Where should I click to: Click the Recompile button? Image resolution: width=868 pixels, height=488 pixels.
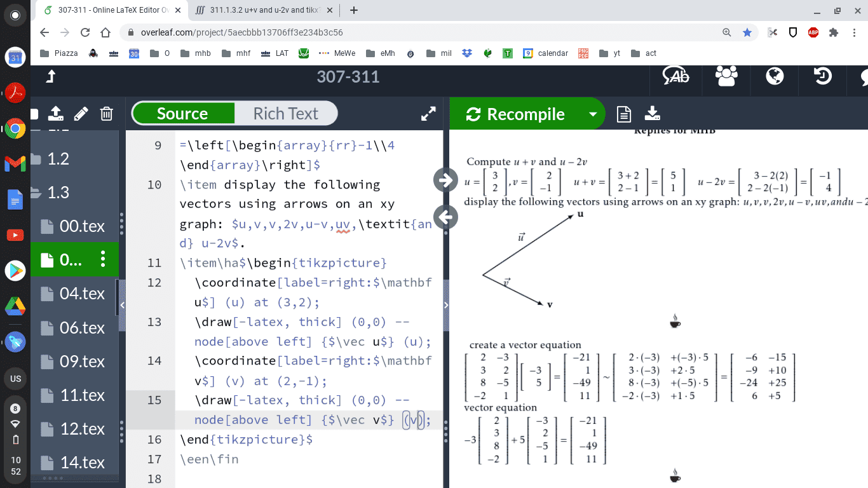(x=516, y=114)
